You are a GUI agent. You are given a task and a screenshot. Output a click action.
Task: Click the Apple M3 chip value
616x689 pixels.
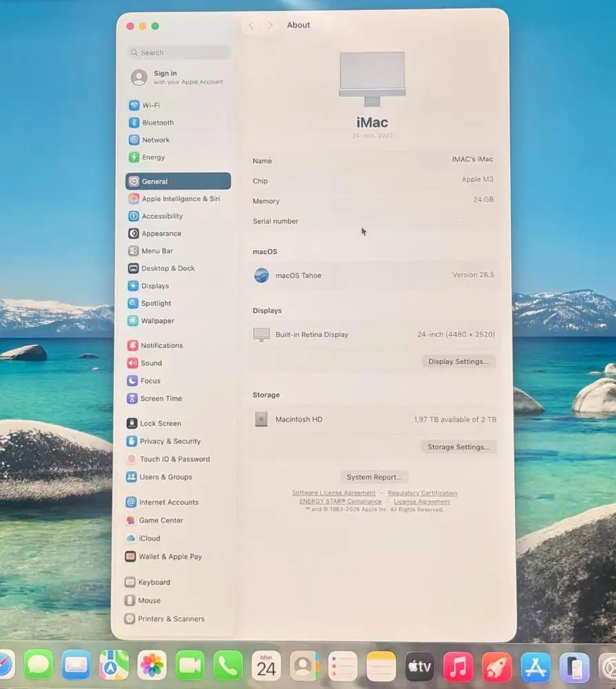477,179
